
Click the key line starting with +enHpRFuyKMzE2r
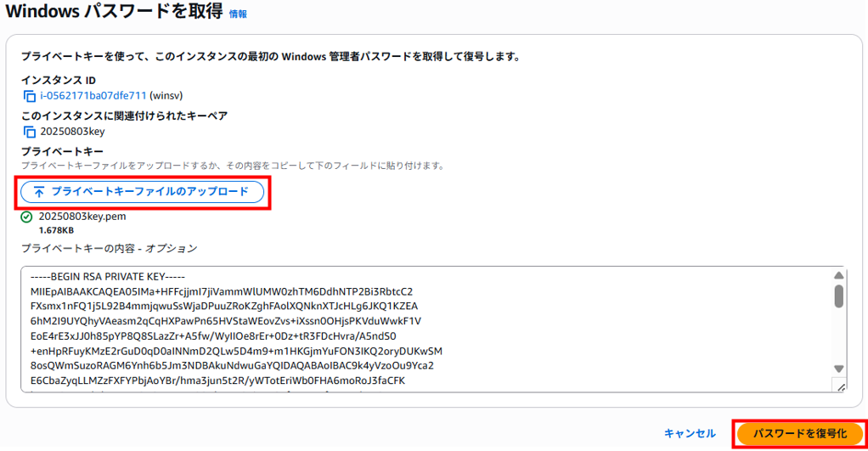click(236, 351)
